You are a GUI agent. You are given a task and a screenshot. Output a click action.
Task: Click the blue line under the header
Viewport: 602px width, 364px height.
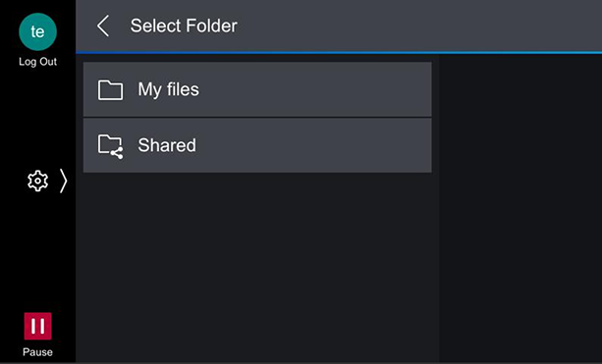click(x=339, y=53)
